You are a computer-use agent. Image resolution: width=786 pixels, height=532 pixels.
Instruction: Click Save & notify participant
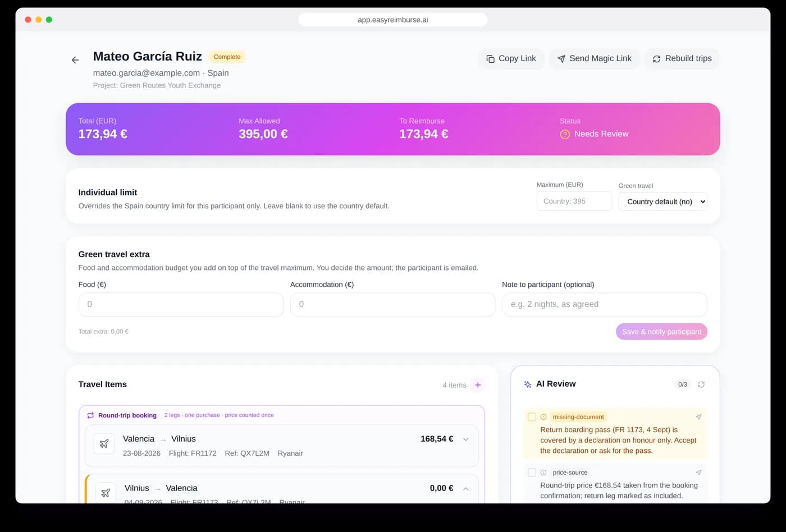[x=661, y=332]
